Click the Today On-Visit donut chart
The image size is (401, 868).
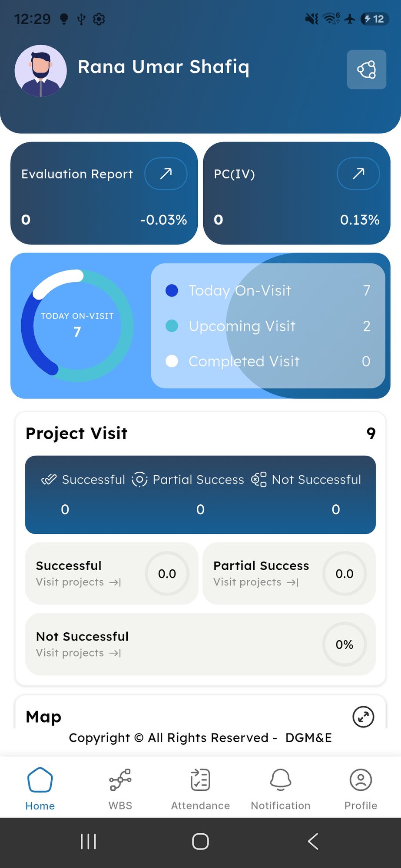tap(77, 325)
